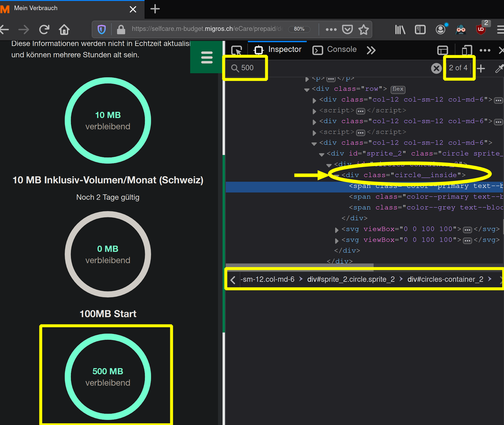Go forward to next page
Screen dimensions: 504x425
click(x=24, y=29)
